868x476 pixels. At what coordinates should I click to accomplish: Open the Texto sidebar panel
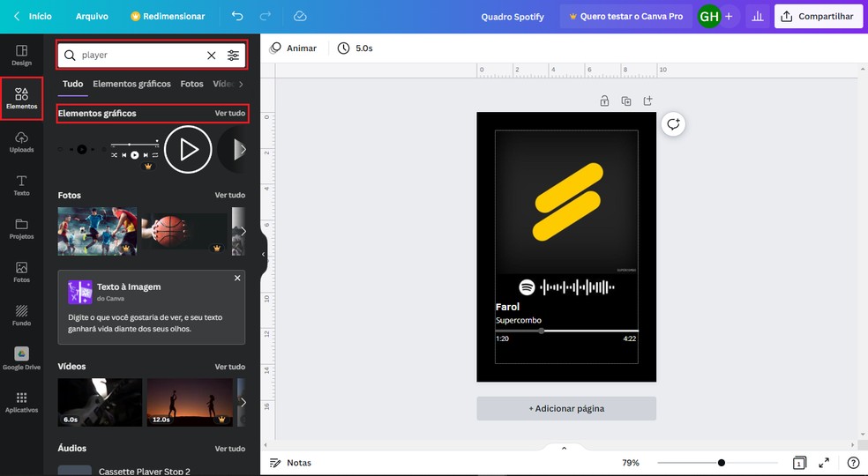[x=21, y=185]
